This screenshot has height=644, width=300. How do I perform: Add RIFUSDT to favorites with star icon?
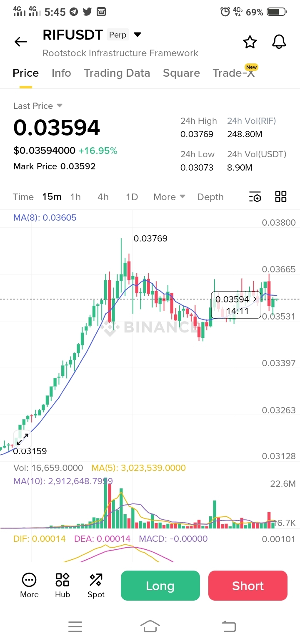(x=250, y=42)
